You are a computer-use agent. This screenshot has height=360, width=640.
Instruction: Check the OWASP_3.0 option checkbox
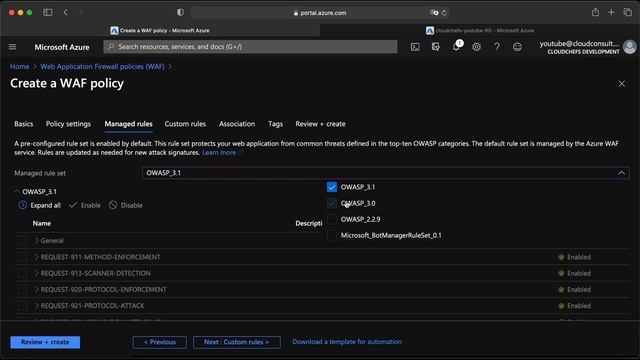coord(332,203)
